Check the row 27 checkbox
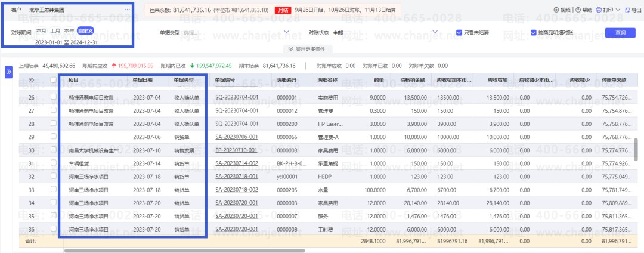The width and height of the screenshot is (644, 253). 53,110
